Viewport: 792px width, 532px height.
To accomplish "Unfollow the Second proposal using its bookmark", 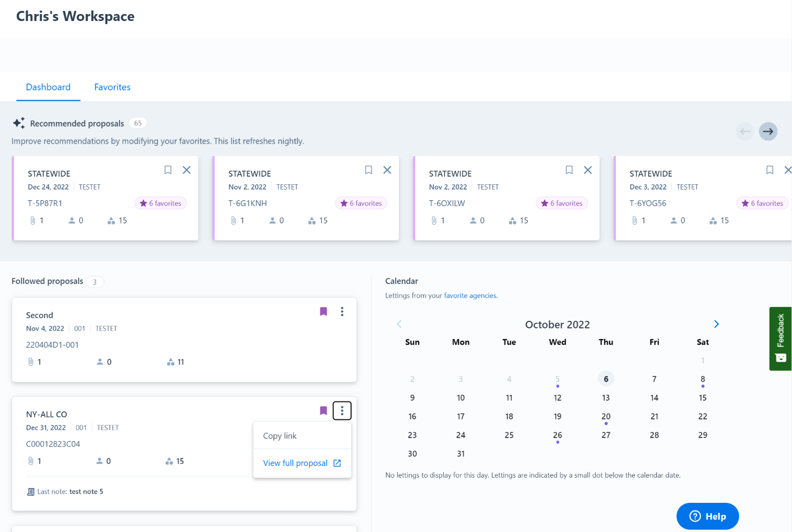I will tap(324, 311).
